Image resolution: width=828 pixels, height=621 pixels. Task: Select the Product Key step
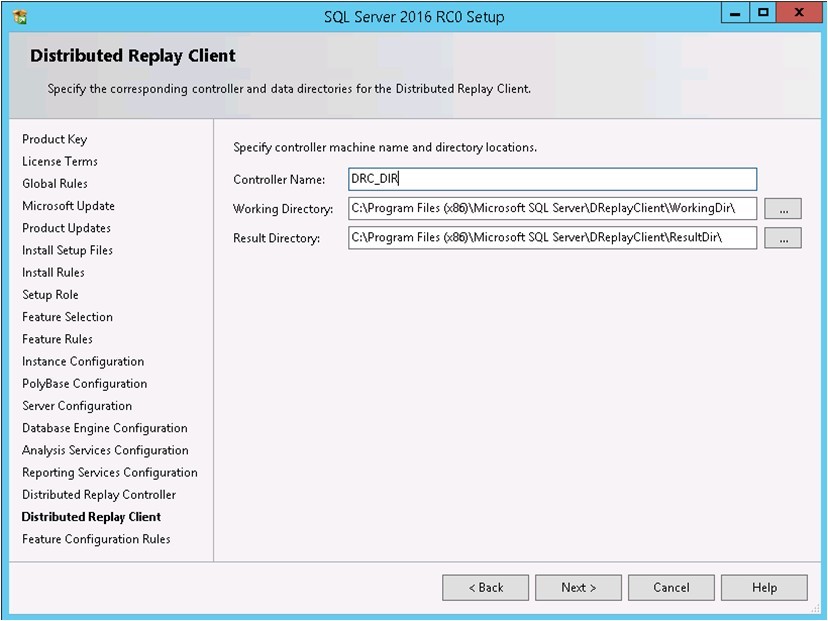tap(54, 139)
